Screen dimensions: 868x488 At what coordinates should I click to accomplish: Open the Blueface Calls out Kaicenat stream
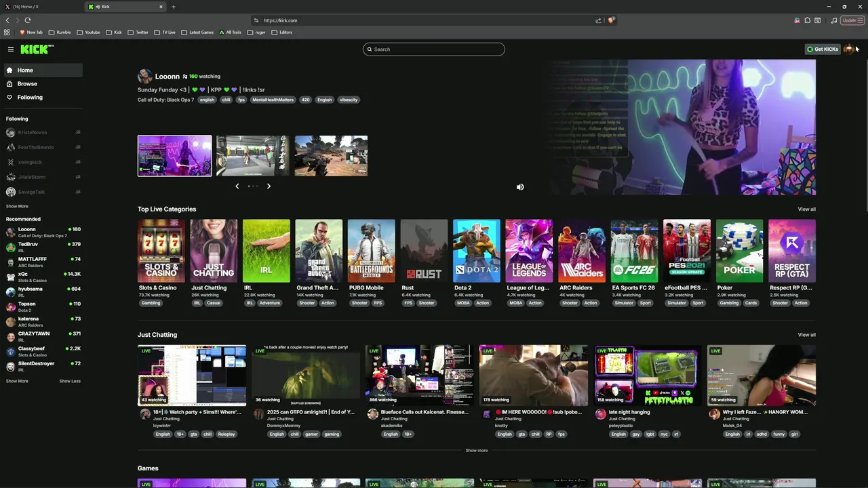coord(420,375)
